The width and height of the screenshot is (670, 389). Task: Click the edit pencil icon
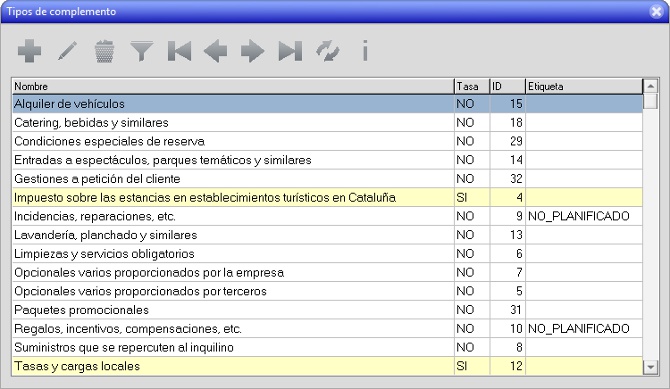67,51
